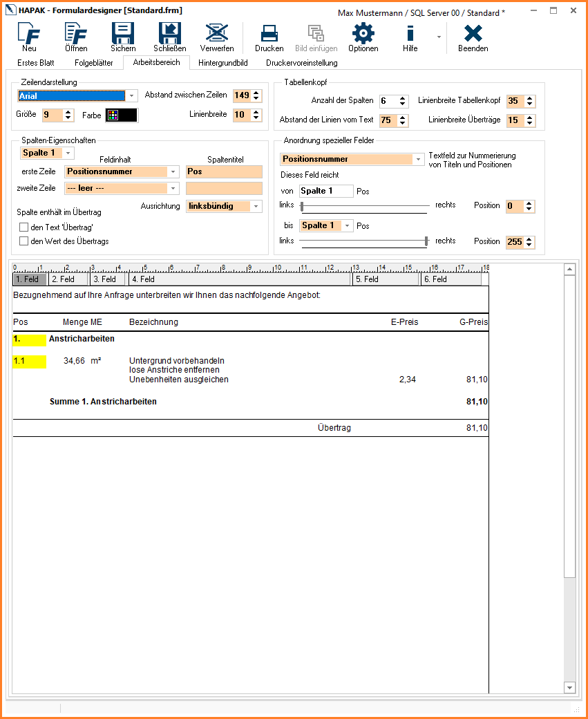
Task: Check 'den Wert des Übertrags' option
Action: click(x=24, y=241)
